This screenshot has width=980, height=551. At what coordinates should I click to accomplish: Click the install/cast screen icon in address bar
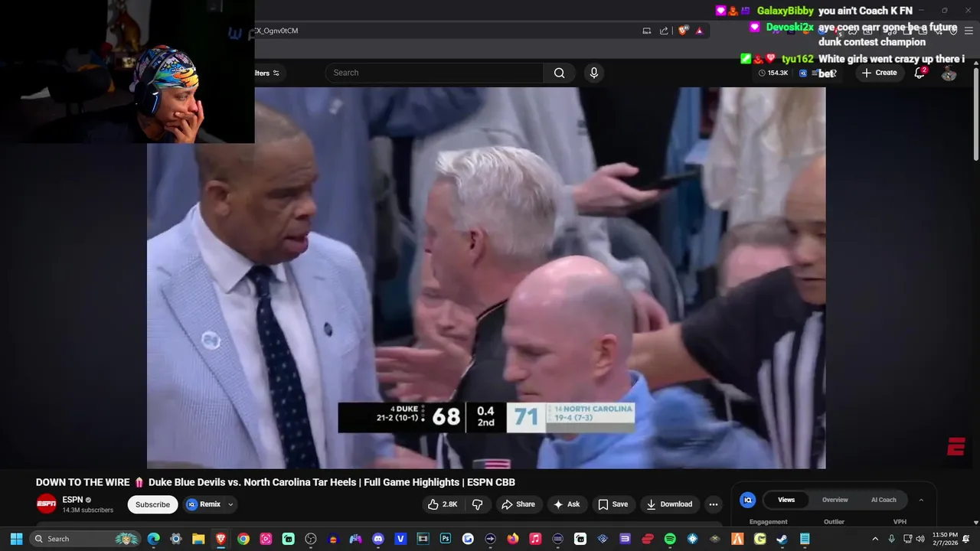coord(647,31)
